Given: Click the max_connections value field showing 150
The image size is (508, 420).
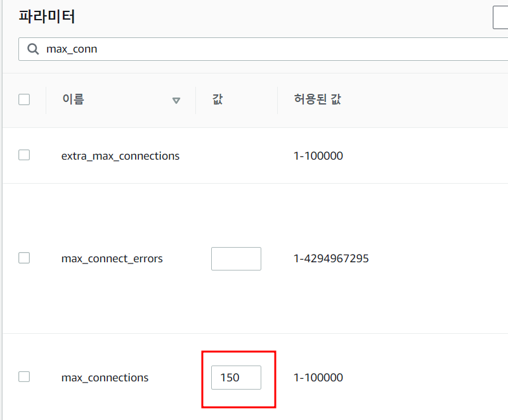Looking at the screenshot, I should tap(236, 378).
